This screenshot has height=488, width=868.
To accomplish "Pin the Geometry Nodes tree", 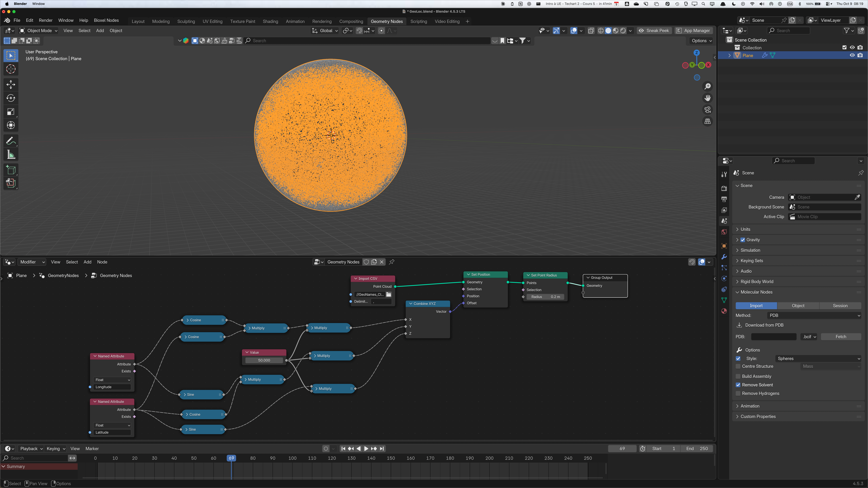I will tap(392, 262).
